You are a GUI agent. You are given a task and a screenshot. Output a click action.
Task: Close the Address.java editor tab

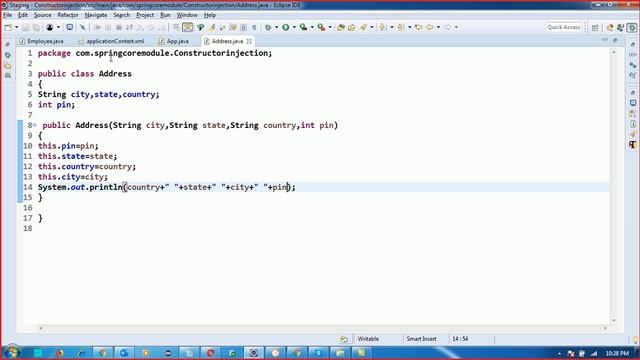point(249,41)
